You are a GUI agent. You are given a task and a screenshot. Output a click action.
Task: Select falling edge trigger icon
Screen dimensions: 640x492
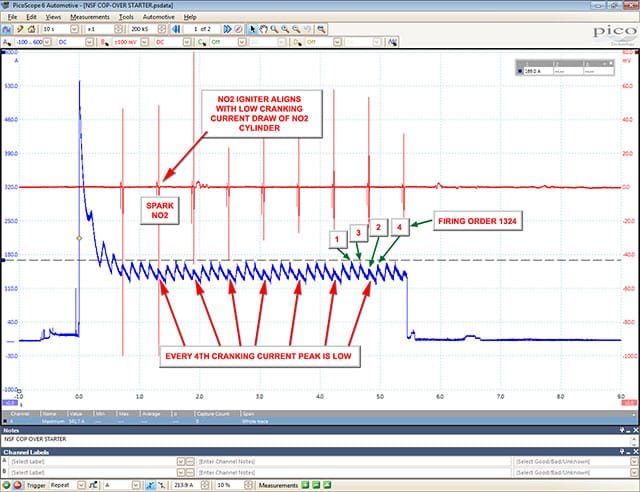pos(162,485)
